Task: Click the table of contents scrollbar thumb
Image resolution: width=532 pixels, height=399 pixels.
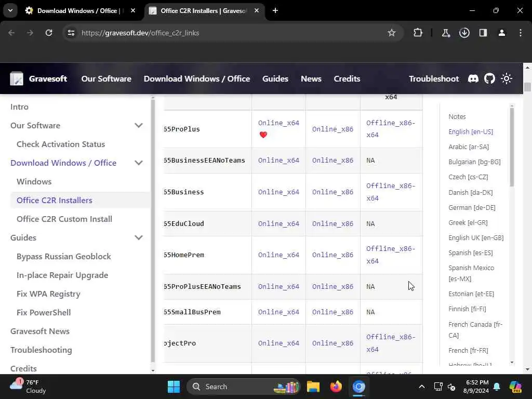Action: [512, 147]
